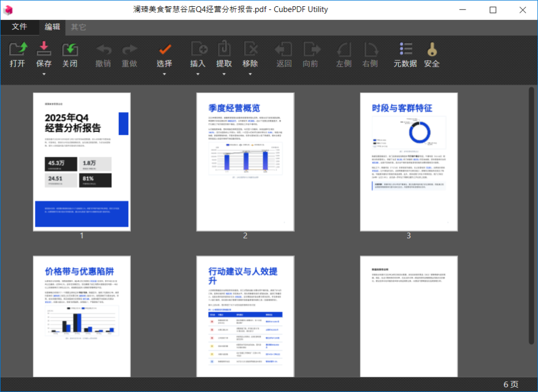The image size is (538, 392).
Task: Expand the Insert (插入) dropdown arrow
Action: (198, 74)
